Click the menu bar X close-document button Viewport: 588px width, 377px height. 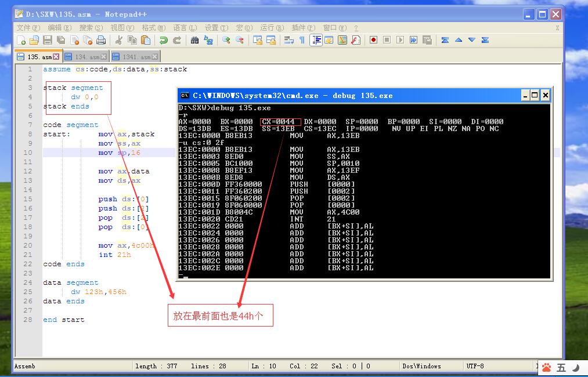tap(557, 28)
